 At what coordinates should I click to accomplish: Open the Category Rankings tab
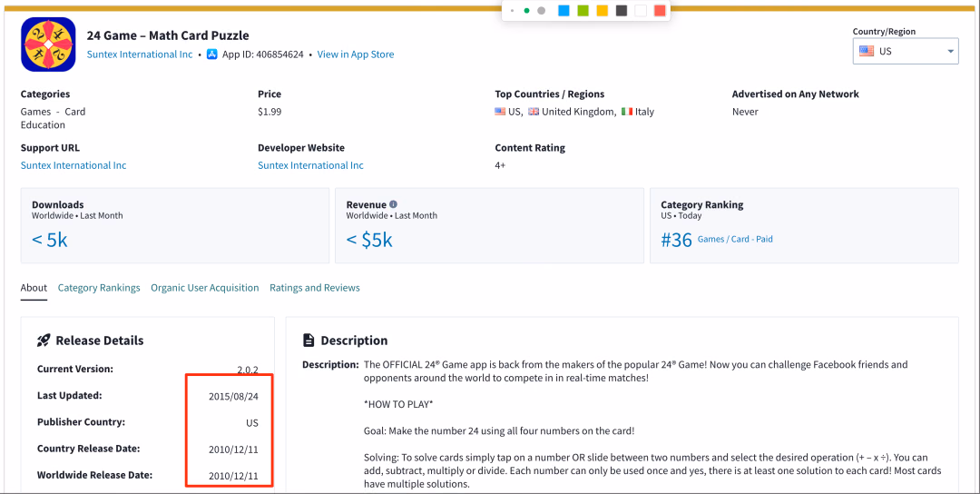pos(99,288)
